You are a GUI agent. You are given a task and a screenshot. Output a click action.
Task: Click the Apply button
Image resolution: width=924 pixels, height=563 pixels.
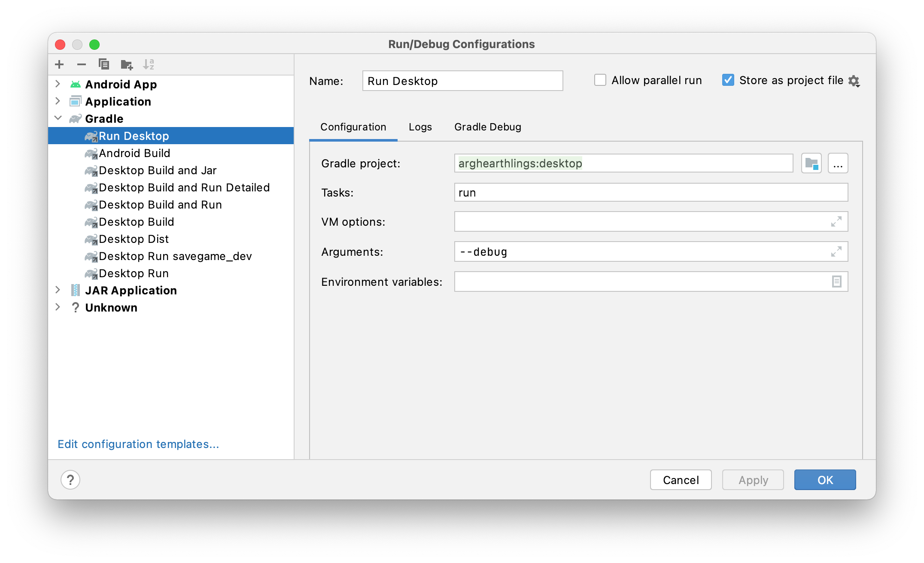[x=753, y=480]
